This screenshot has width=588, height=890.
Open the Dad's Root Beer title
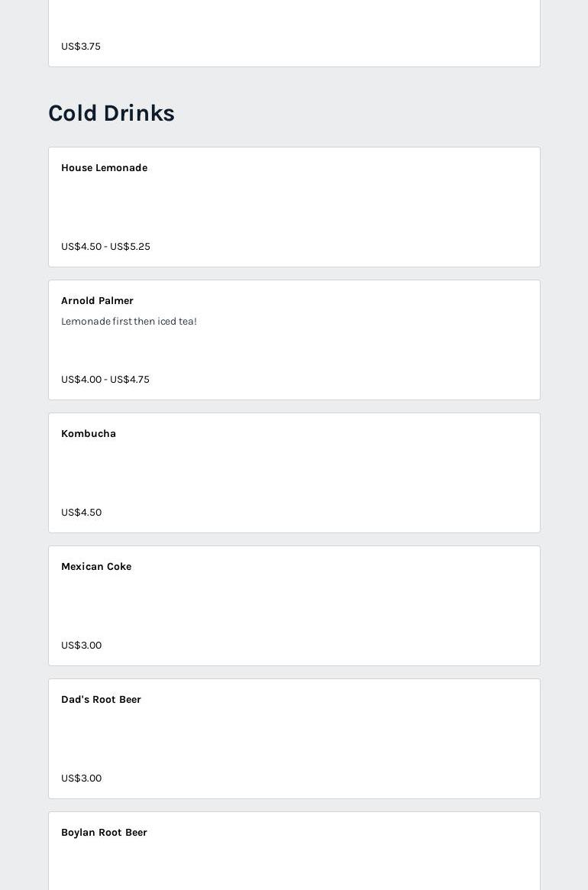pos(101,700)
